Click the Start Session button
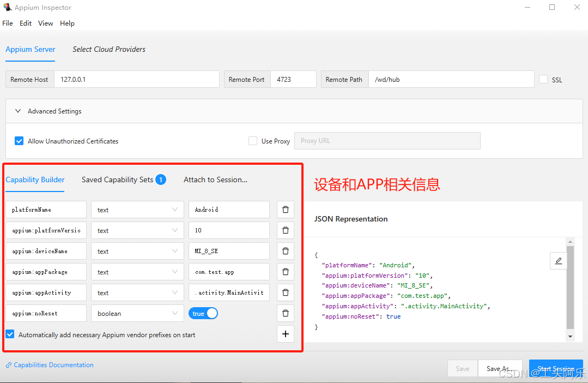The width and height of the screenshot is (588, 383). pyautogui.click(x=556, y=368)
